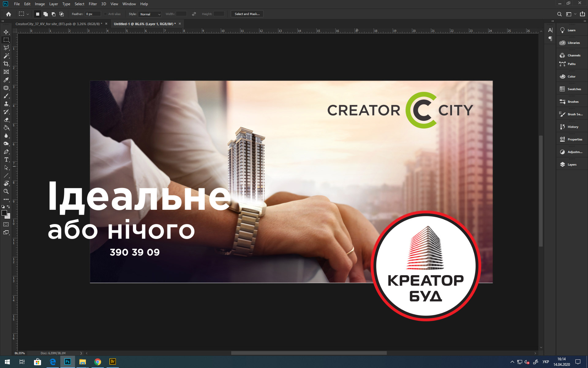Select the Zoom tool

[6, 191]
